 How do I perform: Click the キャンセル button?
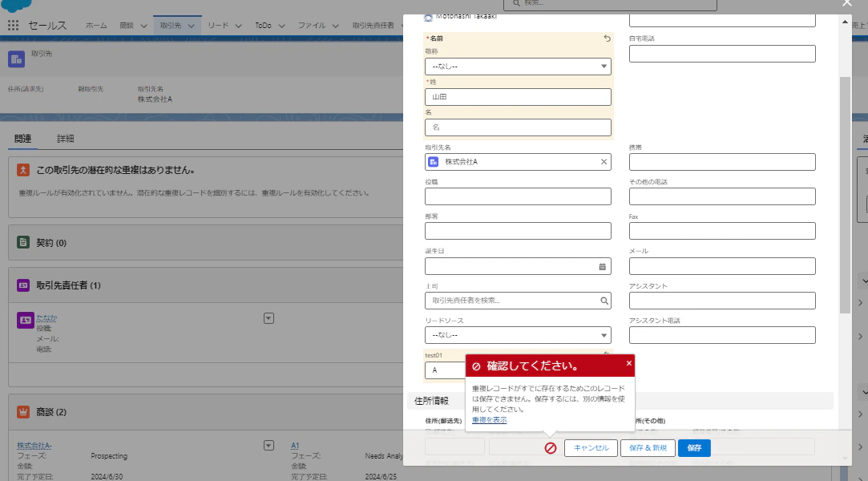pos(591,448)
